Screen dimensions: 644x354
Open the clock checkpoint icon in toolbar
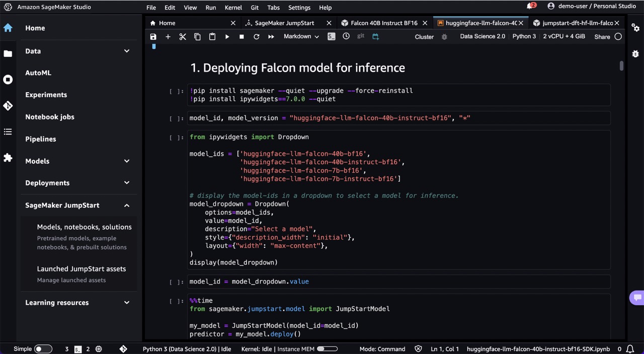pyautogui.click(x=346, y=36)
